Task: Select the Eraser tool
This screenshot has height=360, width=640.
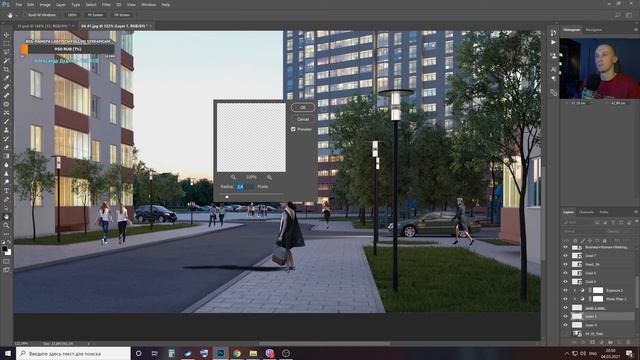Action: 6,147
